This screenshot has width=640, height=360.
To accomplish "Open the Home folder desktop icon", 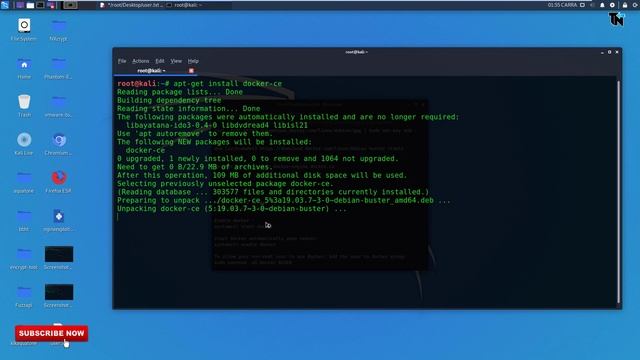I will click(24, 64).
